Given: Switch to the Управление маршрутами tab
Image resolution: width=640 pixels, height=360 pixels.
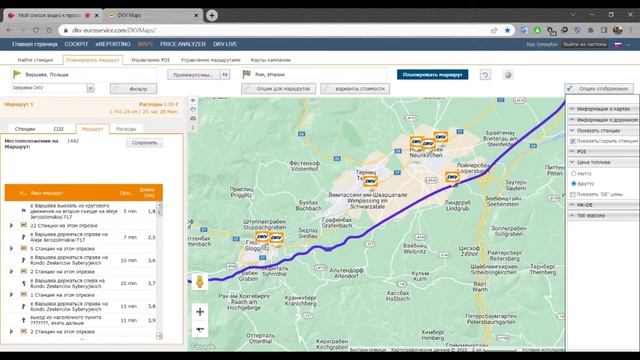Looking at the screenshot, I should [211, 60].
